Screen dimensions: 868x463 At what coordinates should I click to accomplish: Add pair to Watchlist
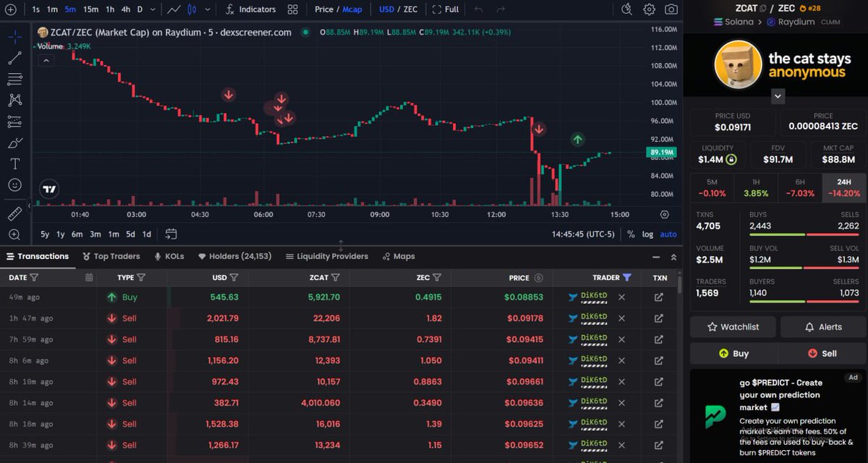pos(733,327)
